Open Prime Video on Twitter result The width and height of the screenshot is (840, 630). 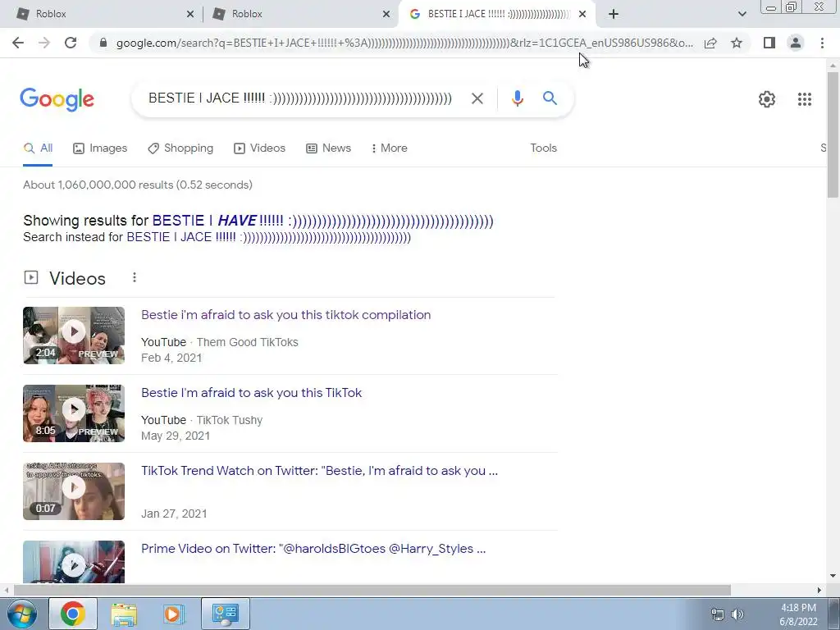313,549
